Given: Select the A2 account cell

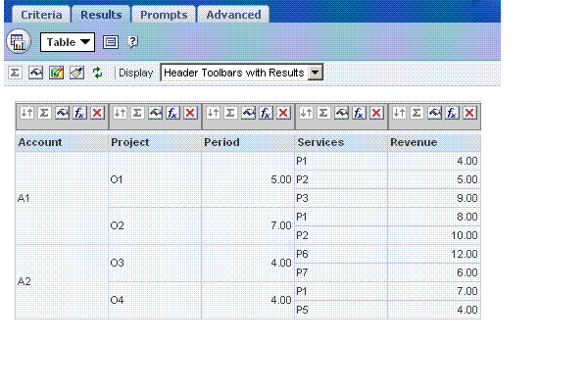Looking at the screenshot, I should click(x=62, y=281).
